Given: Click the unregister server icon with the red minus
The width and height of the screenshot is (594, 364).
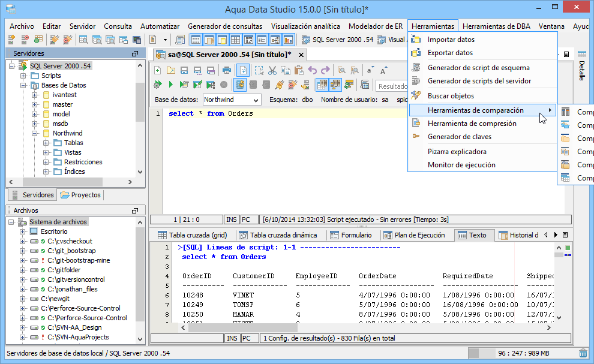Looking at the screenshot, I should click(x=25, y=40).
